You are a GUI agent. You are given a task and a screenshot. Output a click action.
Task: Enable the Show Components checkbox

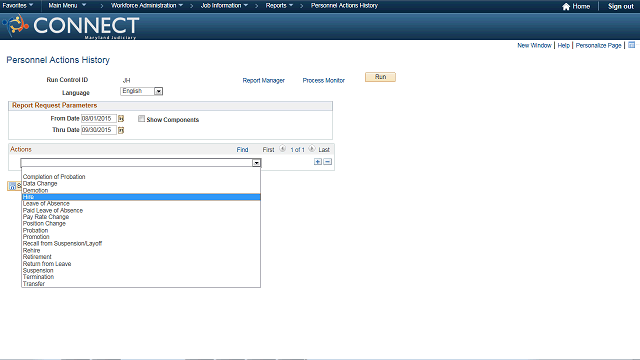(141, 119)
